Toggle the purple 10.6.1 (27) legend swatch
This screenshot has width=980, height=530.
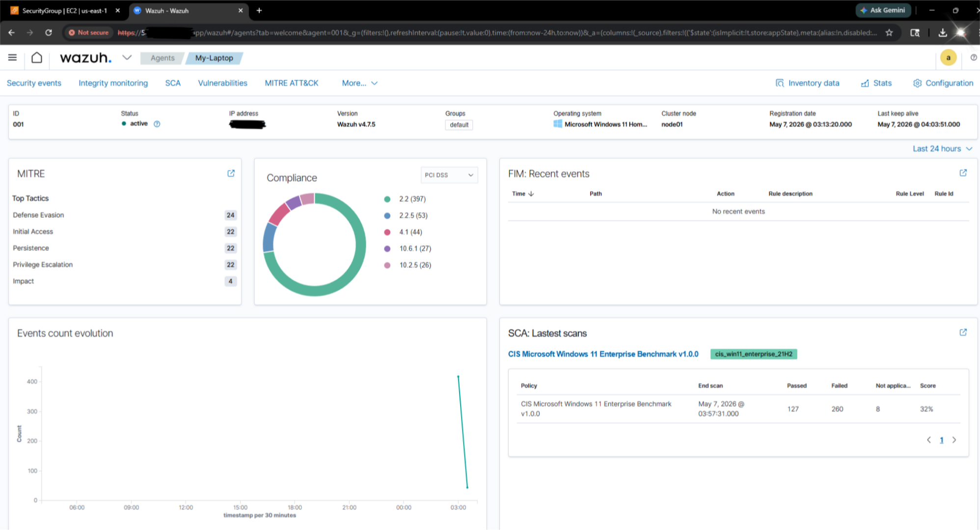click(x=387, y=249)
